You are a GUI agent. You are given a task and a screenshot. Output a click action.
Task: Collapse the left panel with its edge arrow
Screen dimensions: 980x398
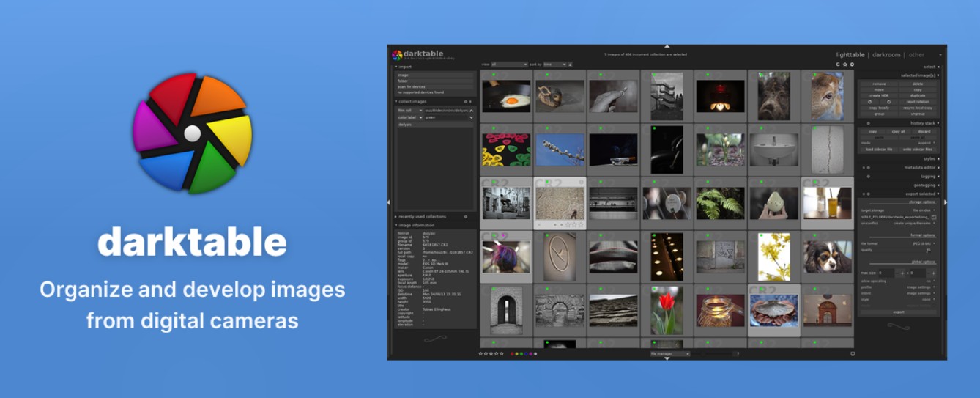(x=389, y=202)
